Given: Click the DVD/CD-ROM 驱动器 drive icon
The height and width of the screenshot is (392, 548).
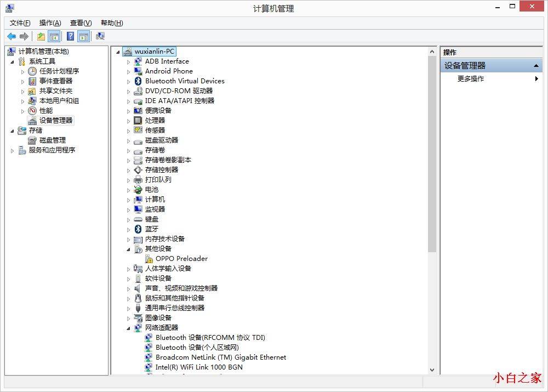Looking at the screenshot, I should 139,91.
